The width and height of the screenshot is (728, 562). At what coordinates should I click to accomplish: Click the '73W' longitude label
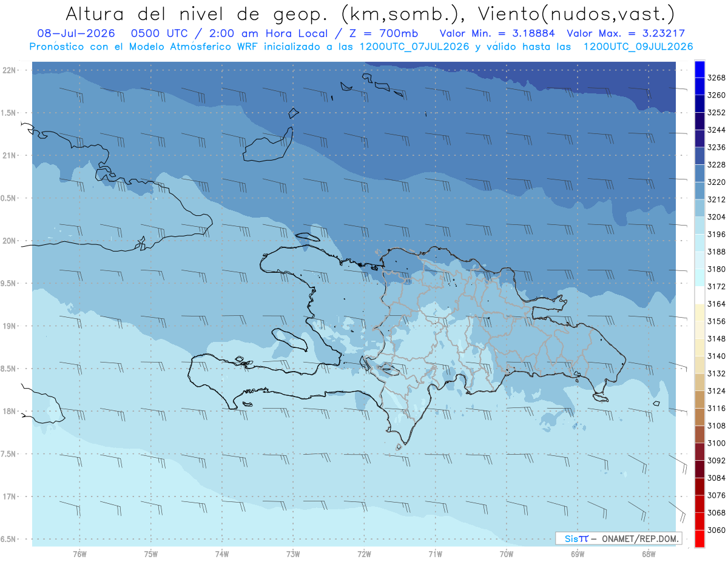click(293, 554)
